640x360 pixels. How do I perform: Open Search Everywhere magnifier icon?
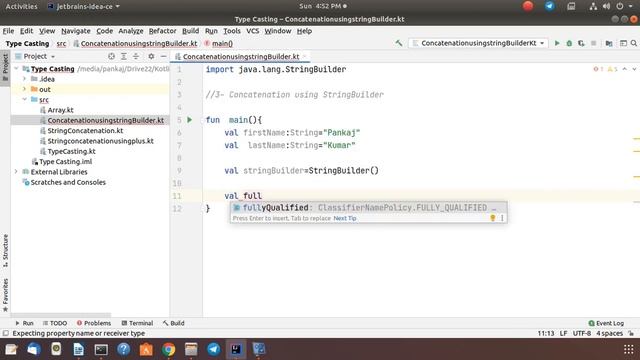coord(633,43)
